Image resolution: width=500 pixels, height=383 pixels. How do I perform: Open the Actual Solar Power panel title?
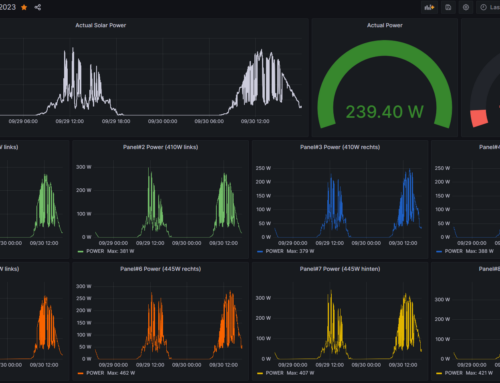click(100, 25)
